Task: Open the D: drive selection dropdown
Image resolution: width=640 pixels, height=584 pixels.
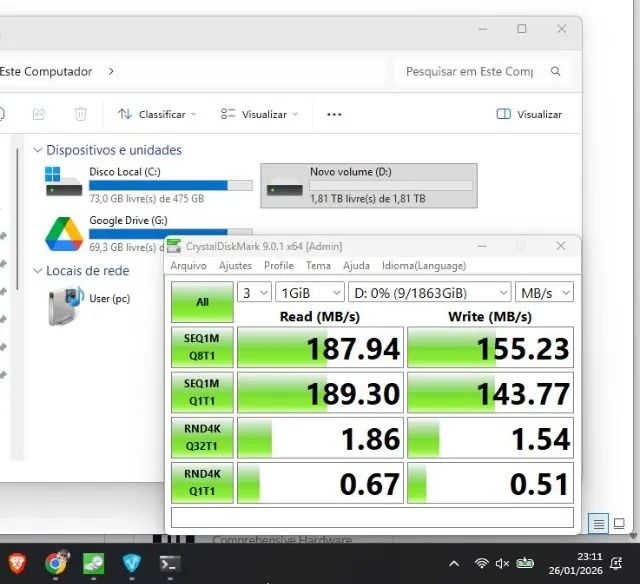Action: pyautogui.click(x=429, y=292)
